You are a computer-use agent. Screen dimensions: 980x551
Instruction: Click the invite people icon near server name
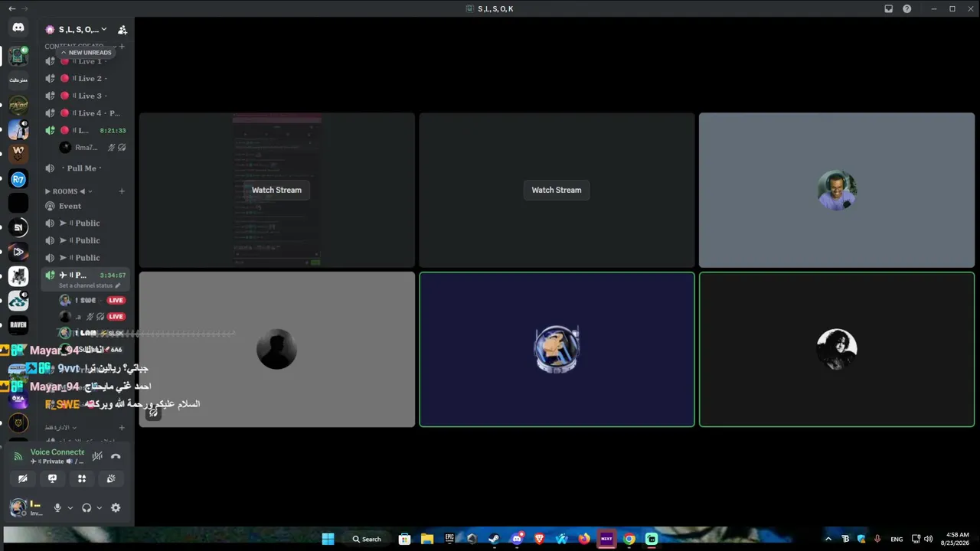[x=122, y=30]
